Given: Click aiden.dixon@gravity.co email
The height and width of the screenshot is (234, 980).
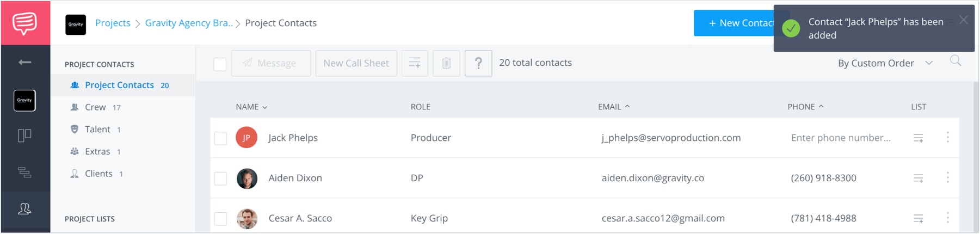Looking at the screenshot, I should coord(653,178).
